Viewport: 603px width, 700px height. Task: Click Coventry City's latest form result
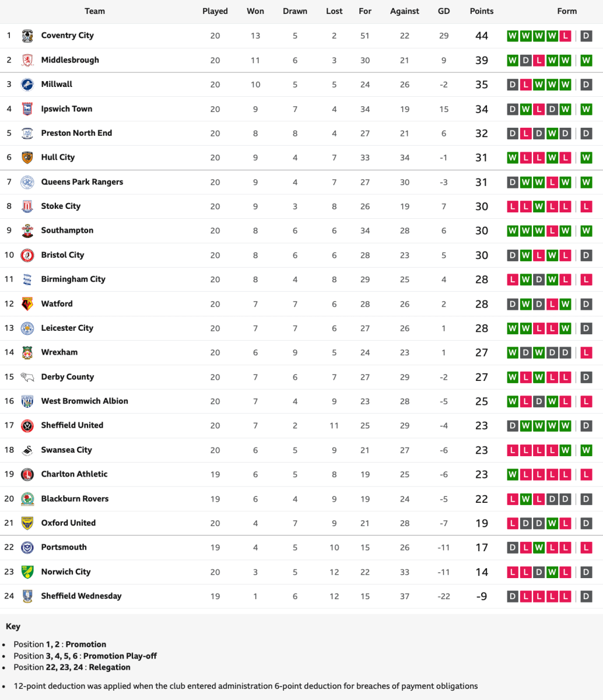point(586,36)
